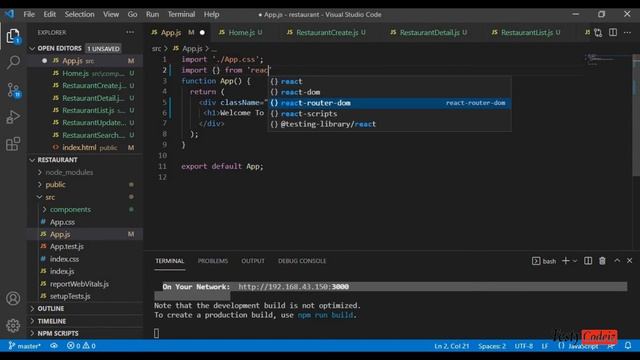Open the Selection menu
The height and width of the screenshot is (360, 640).
79,14
